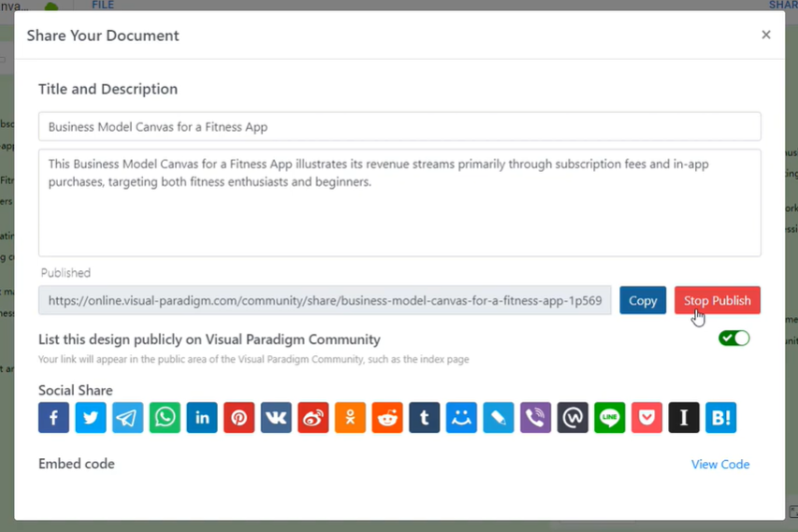Screen dimensions: 798x532
Task: Share via the Telegram icon
Action: [128, 417]
